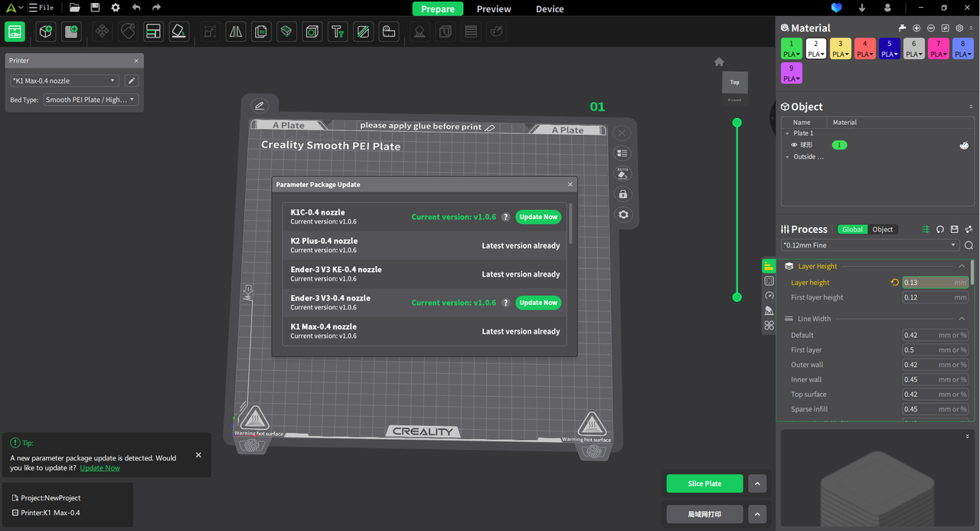Screen dimensions: 980x531
Task: Open the paint palette icon on the 球形 row
Action: [x=964, y=145]
